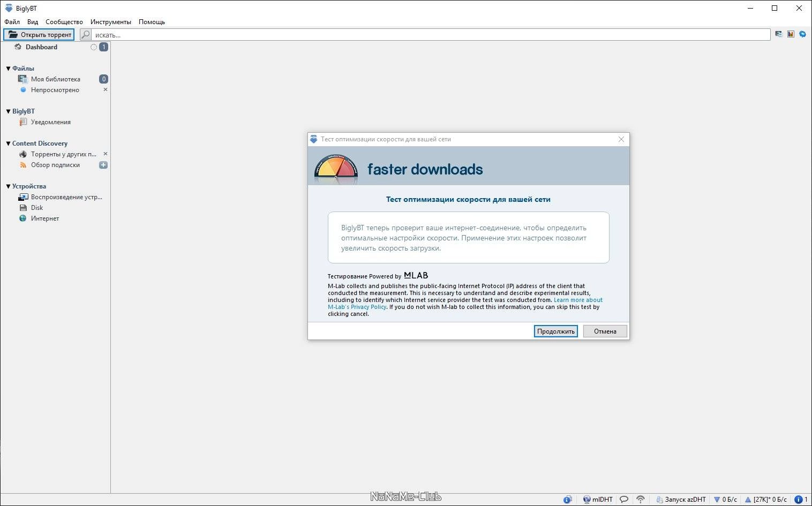Click the Dashboard spinner indicator icon
The height and width of the screenshot is (506, 812).
(94, 47)
